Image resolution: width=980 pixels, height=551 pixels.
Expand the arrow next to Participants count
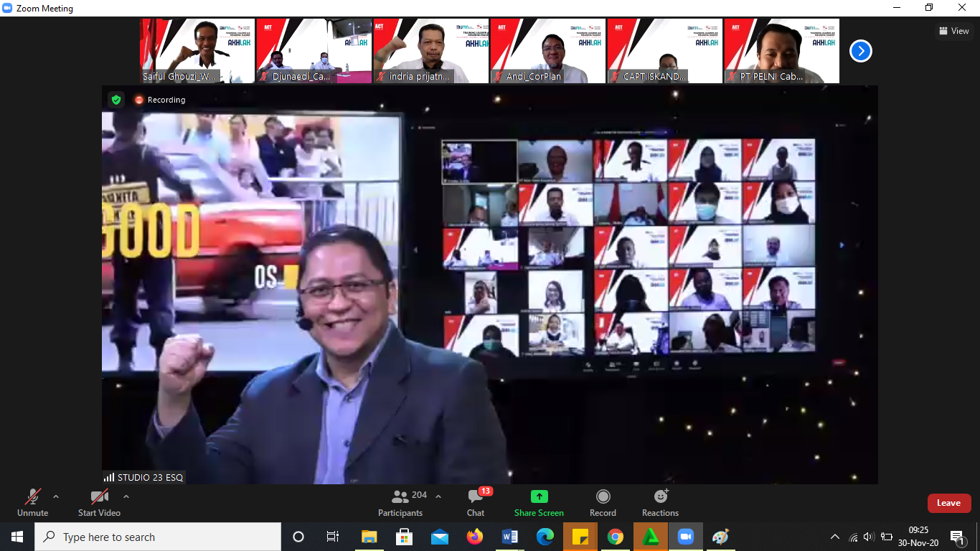pyautogui.click(x=438, y=496)
